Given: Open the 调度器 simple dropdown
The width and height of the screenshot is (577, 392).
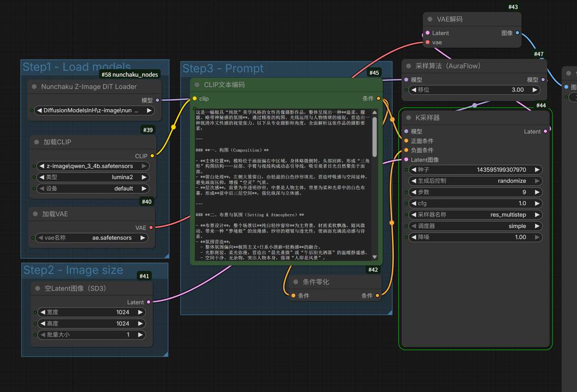Looking at the screenshot, I should coord(476,226).
